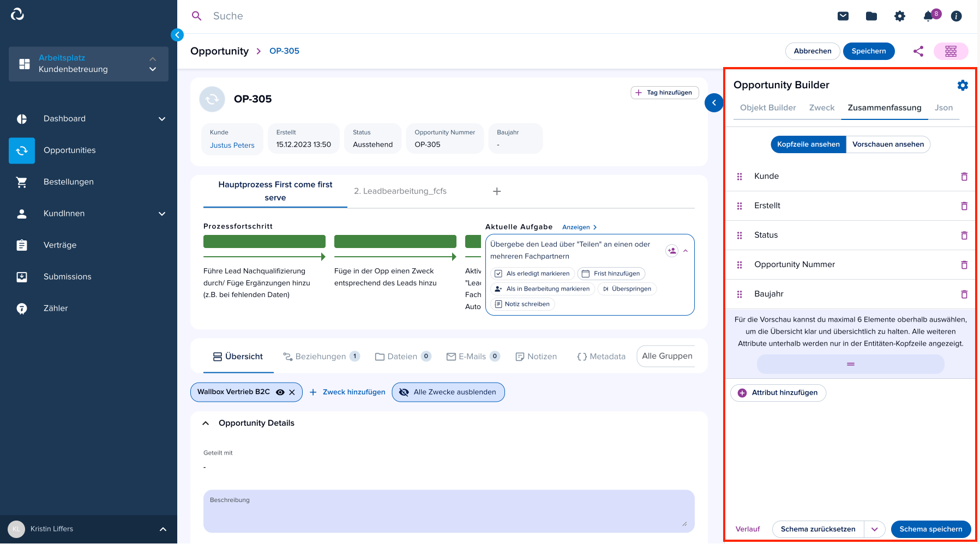Select Vorschauen ansehen toggle

coord(888,144)
